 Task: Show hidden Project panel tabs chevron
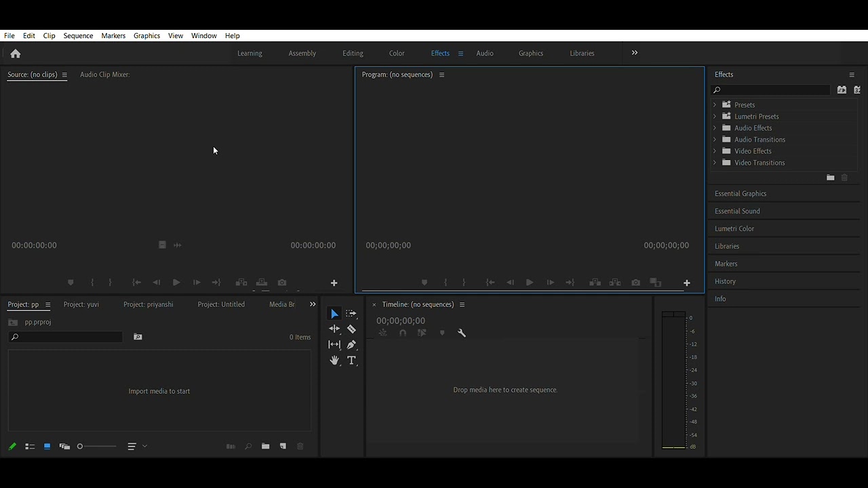(313, 304)
